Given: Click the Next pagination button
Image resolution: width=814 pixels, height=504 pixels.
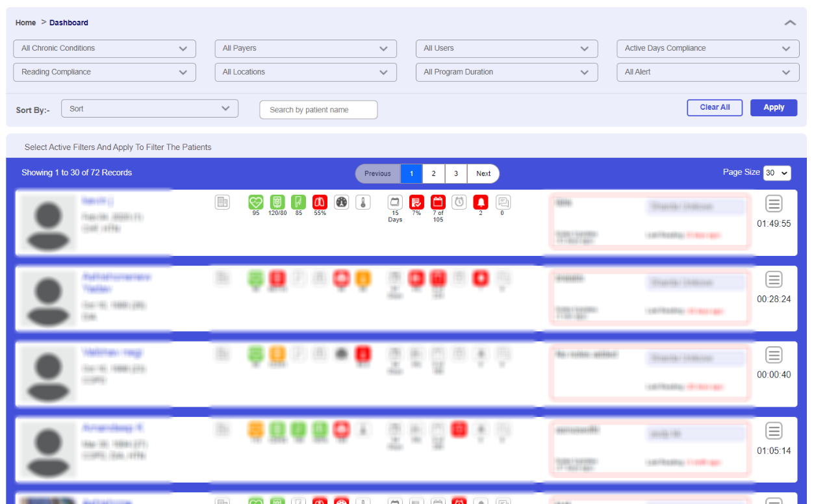Looking at the screenshot, I should click(483, 173).
